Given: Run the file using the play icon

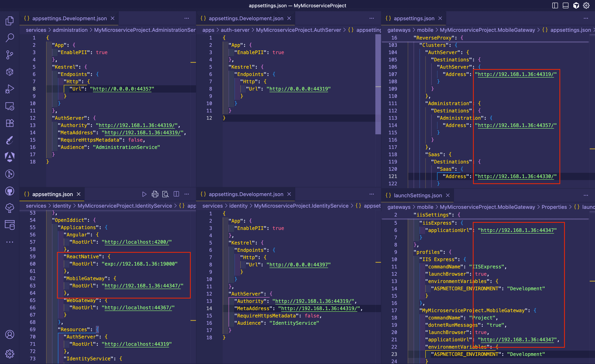Looking at the screenshot, I should pos(144,194).
